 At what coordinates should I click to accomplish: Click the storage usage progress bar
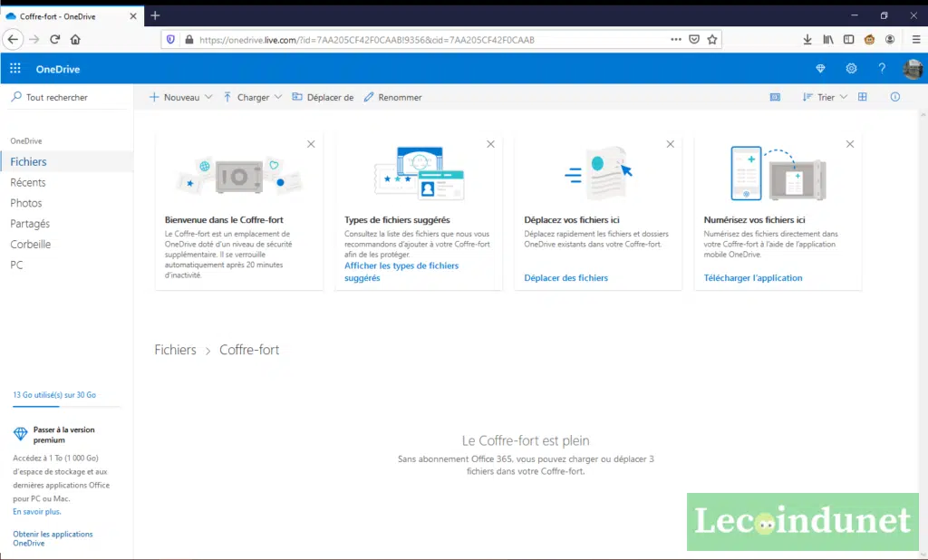66,407
